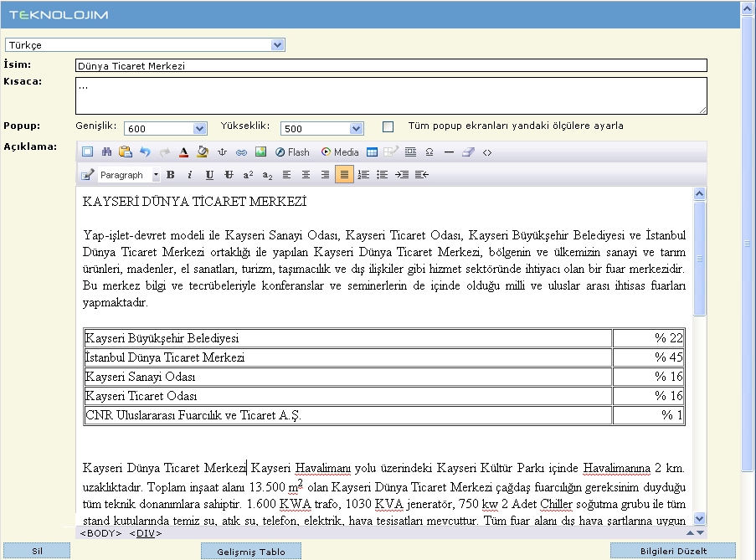Click the 'Kayseri Ticaret Odası' table cell
The height and width of the screenshot is (560, 756).
coord(348,396)
